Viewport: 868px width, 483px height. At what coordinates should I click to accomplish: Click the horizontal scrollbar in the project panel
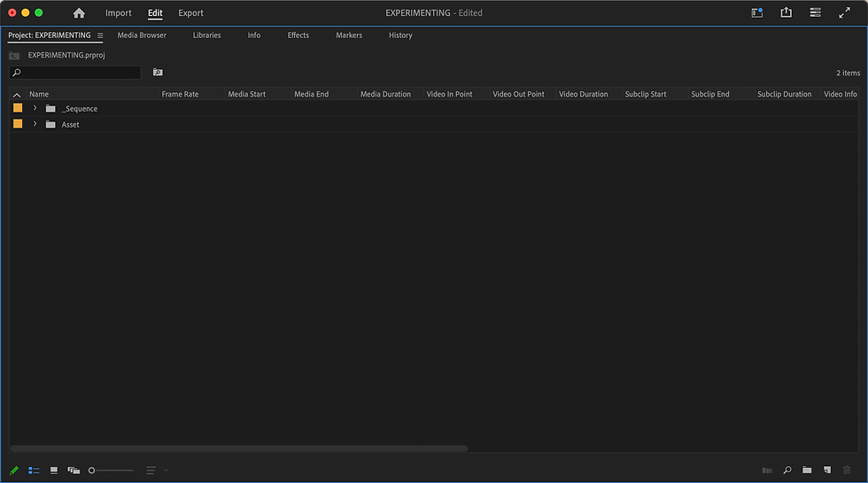click(239, 448)
